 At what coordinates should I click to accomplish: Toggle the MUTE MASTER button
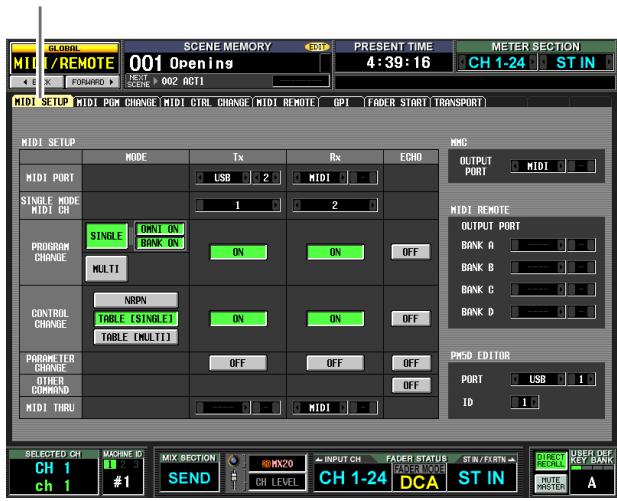coord(550,483)
